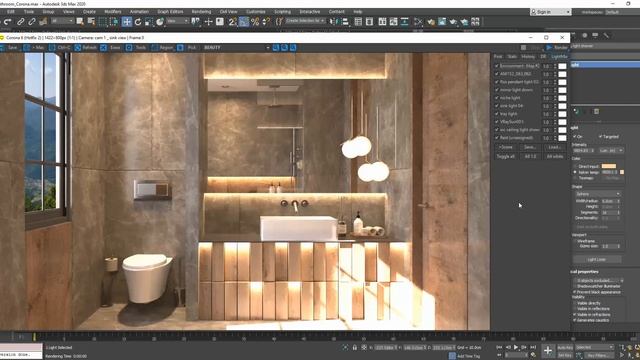Click the Light Lister button
Viewport: 640px width, 360px height.
tap(597, 259)
